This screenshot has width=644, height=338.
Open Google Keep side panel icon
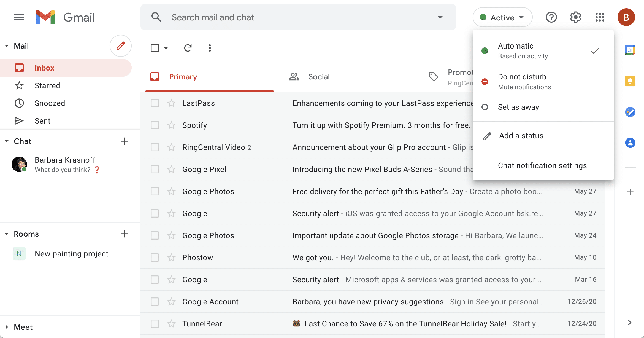[x=630, y=81]
